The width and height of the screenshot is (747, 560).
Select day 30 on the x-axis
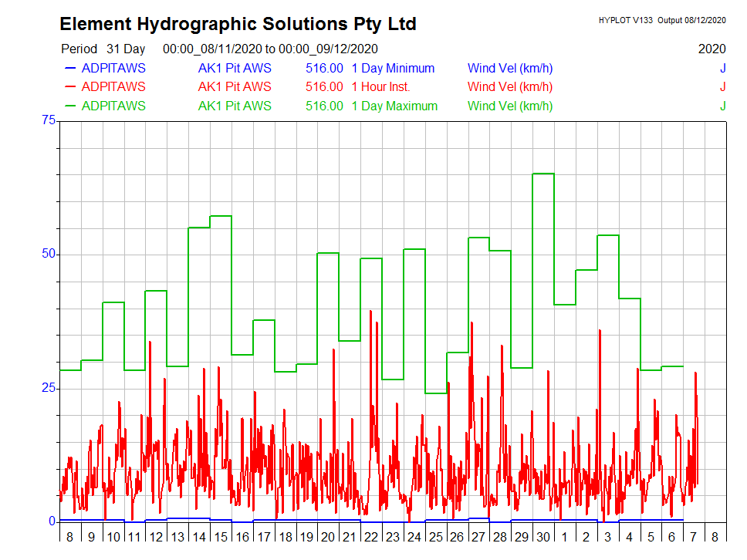click(x=543, y=537)
